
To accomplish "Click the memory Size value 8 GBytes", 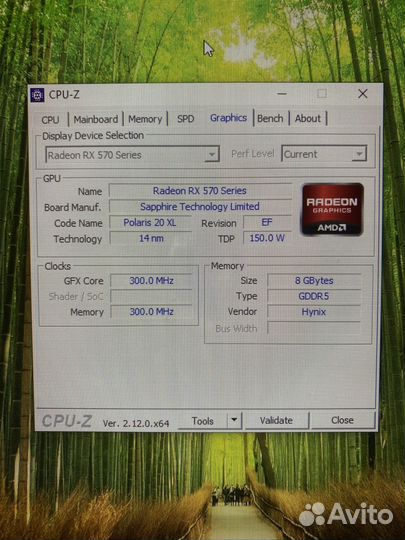I will pyautogui.click(x=314, y=281).
